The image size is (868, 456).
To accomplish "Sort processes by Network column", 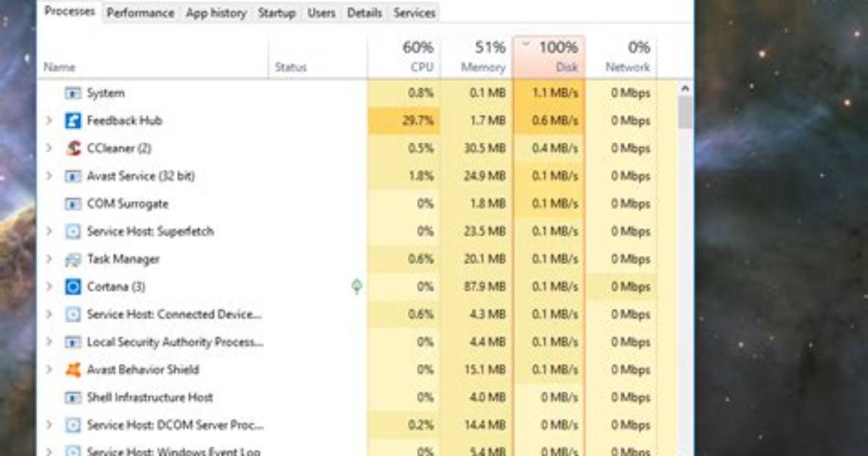I will 622,57.
